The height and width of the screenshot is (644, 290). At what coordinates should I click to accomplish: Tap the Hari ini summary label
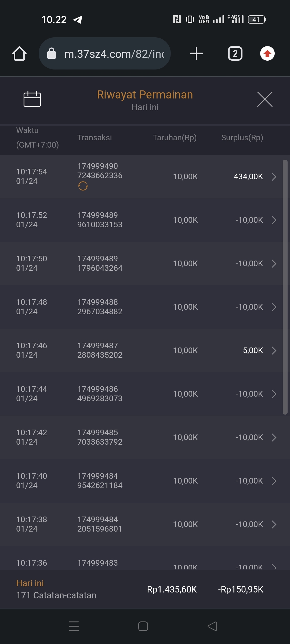tap(30, 583)
